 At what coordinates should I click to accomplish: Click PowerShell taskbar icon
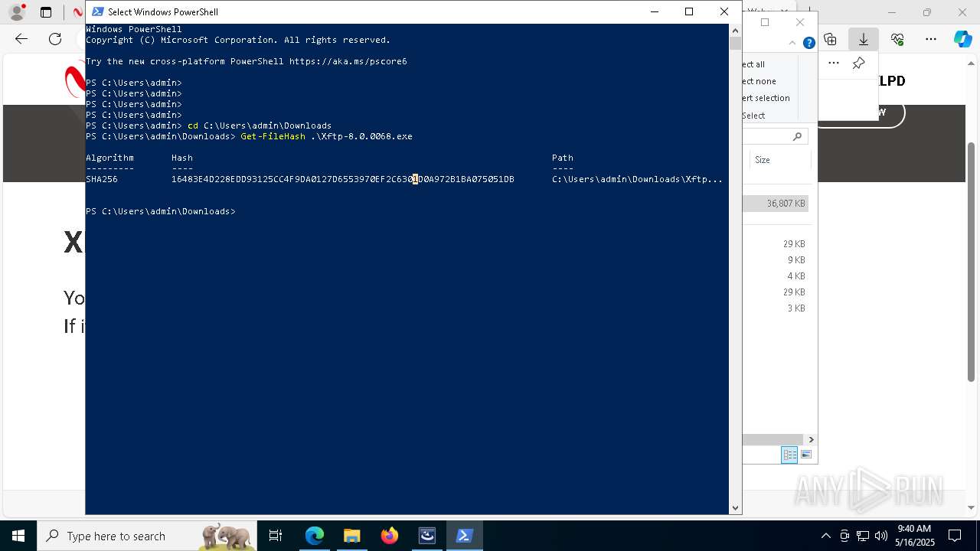464,536
